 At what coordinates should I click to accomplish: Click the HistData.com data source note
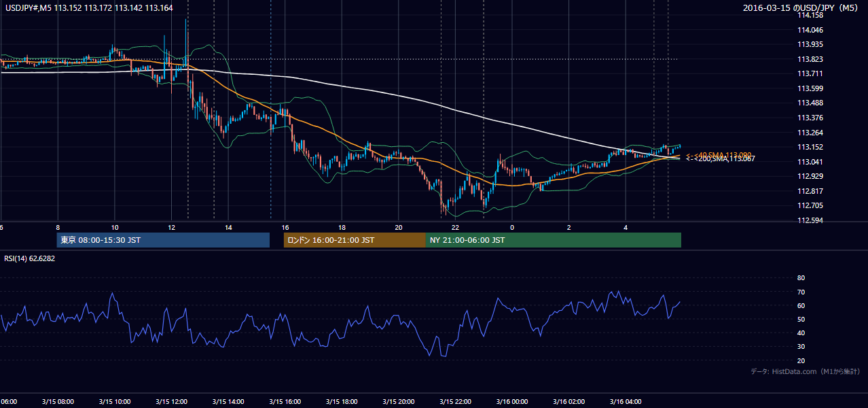click(806, 371)
